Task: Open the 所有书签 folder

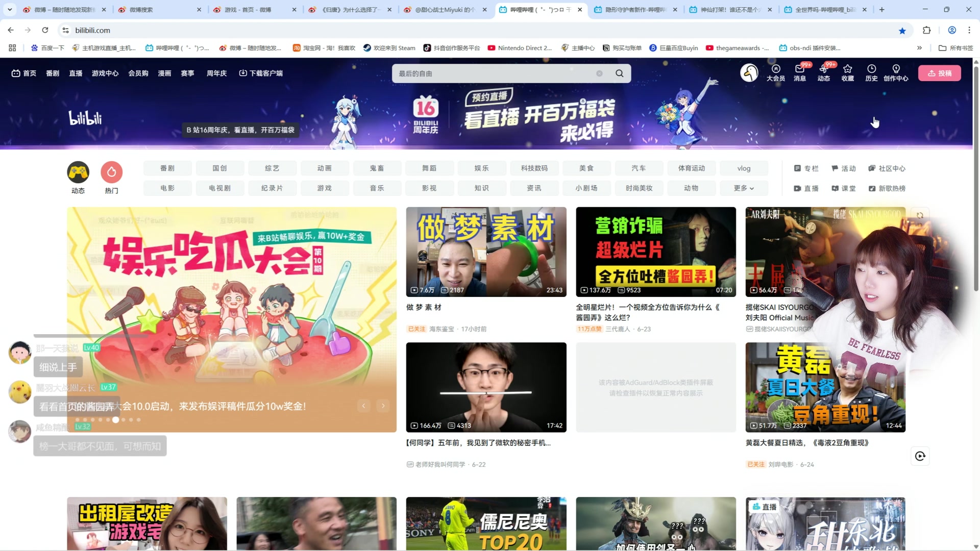Action: pos(956,48)
